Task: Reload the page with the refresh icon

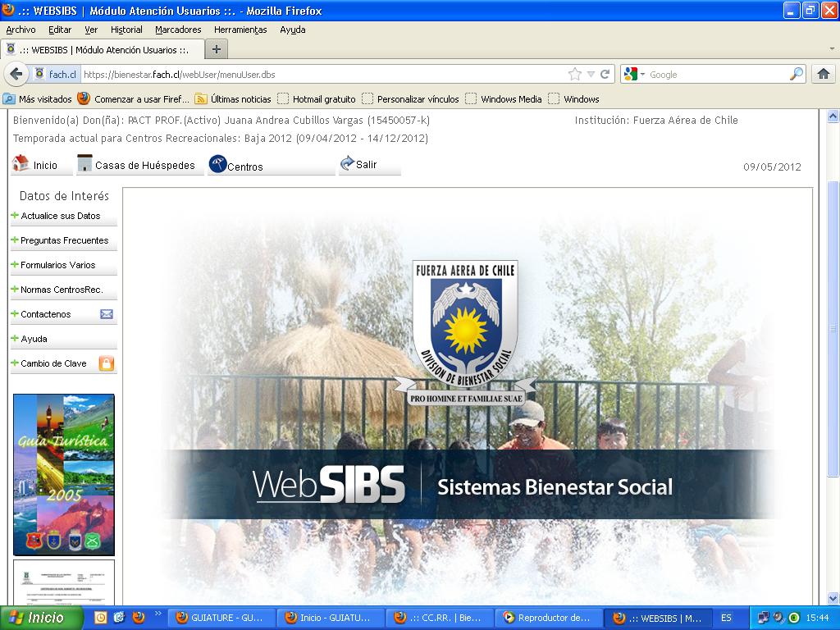Action: [x=605, y=74]
